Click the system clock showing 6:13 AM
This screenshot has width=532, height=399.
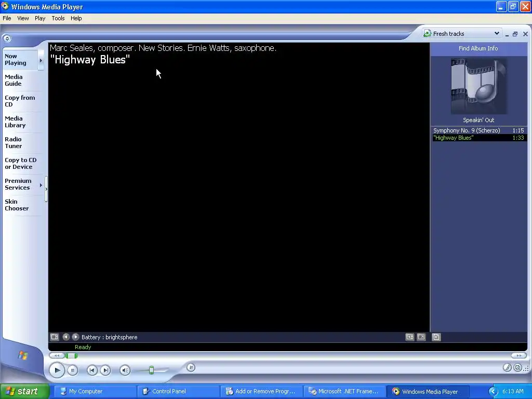(x=513, y=392)
